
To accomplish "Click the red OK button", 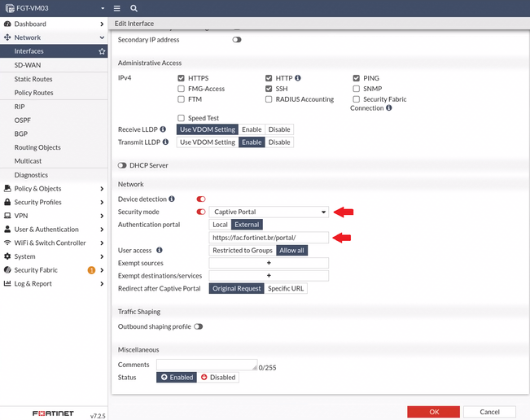I will pyautogui.click(x=433, y=412).
